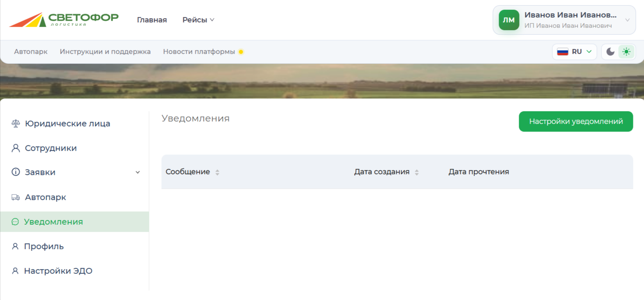Click the ИП Иванов Иван Иванович subtitle
Image resolution: width=644 pixels, height=300 pixels.
(x=568, y=26)
